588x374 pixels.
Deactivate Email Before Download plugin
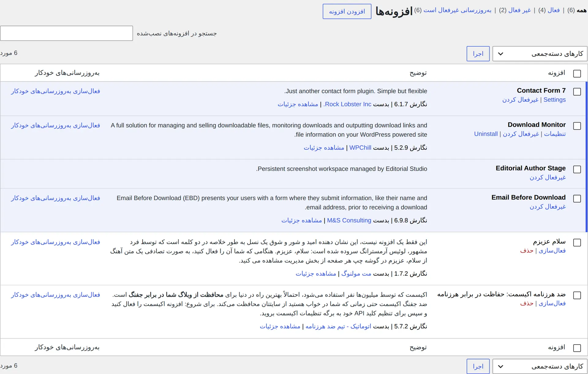click(548, 207)
